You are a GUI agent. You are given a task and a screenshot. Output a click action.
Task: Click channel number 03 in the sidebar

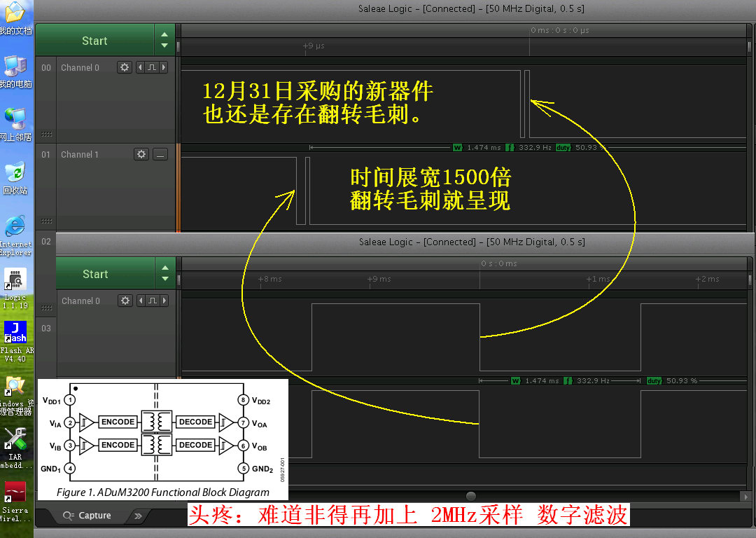click(x=45, y=329)
